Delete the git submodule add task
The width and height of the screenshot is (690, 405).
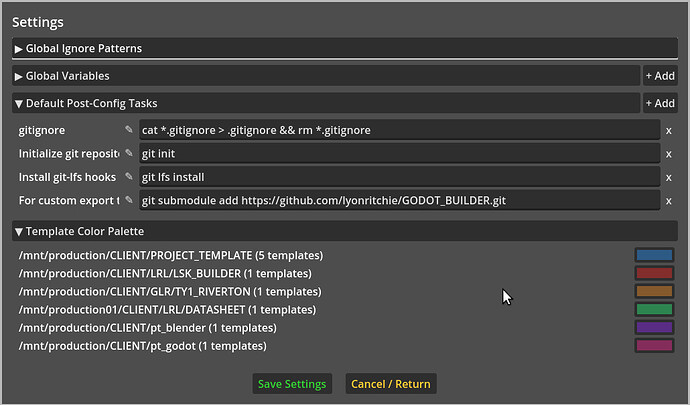point(668,200)
